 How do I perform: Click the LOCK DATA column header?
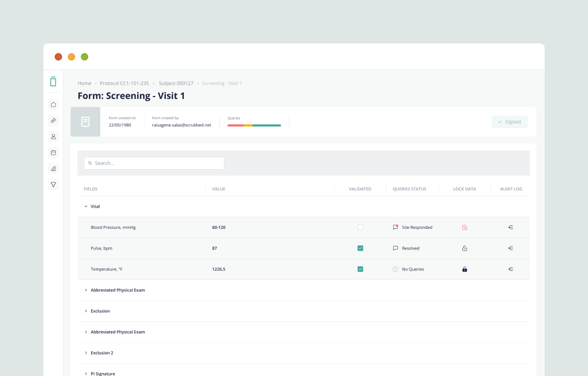(x=464, y=189)
